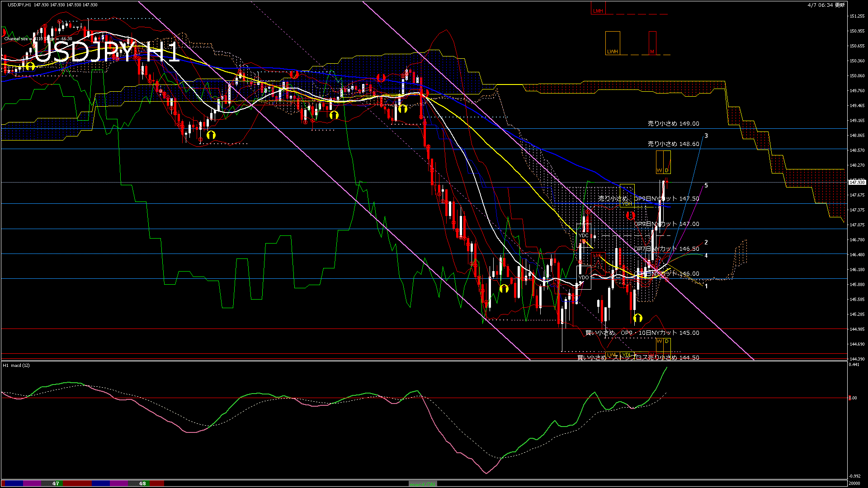Click the 売り小さめ 149.00 line label

point(673,123)
